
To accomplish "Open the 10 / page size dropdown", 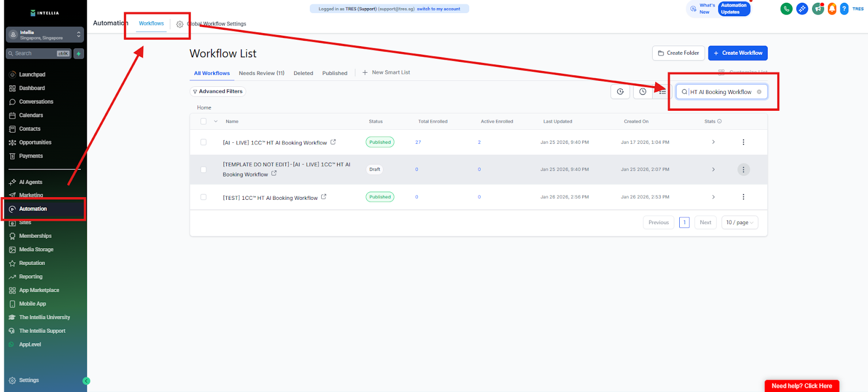I will 739,223.
